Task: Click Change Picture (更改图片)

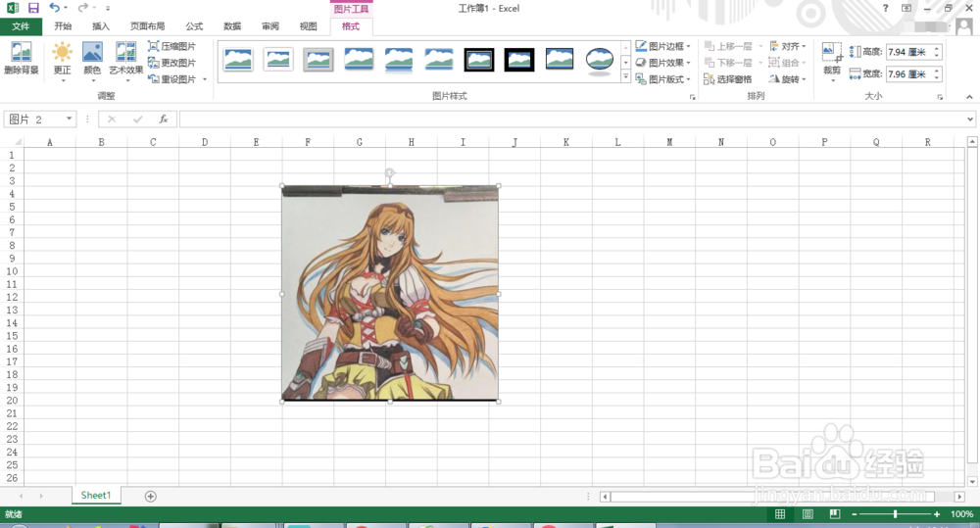Action: coord(171,63)
